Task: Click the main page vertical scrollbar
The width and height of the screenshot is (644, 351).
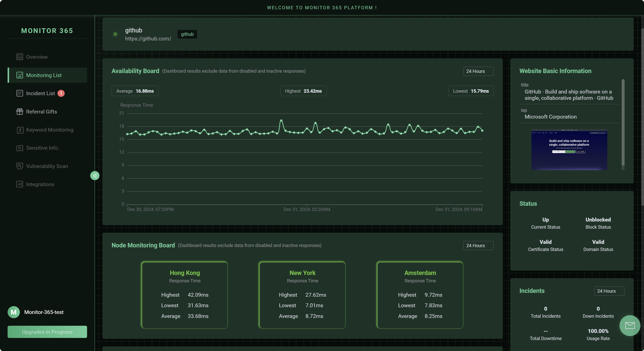Action: [643, 117]
